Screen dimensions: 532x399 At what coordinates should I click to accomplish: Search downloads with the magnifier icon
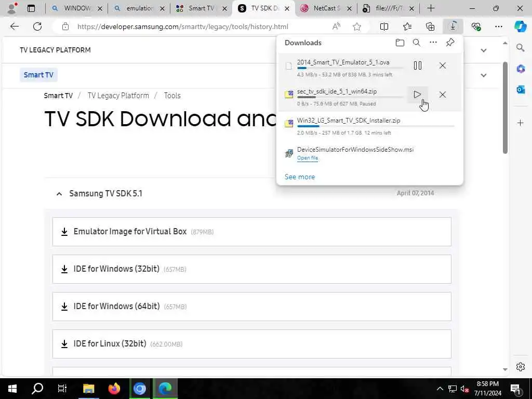point(417,43)
